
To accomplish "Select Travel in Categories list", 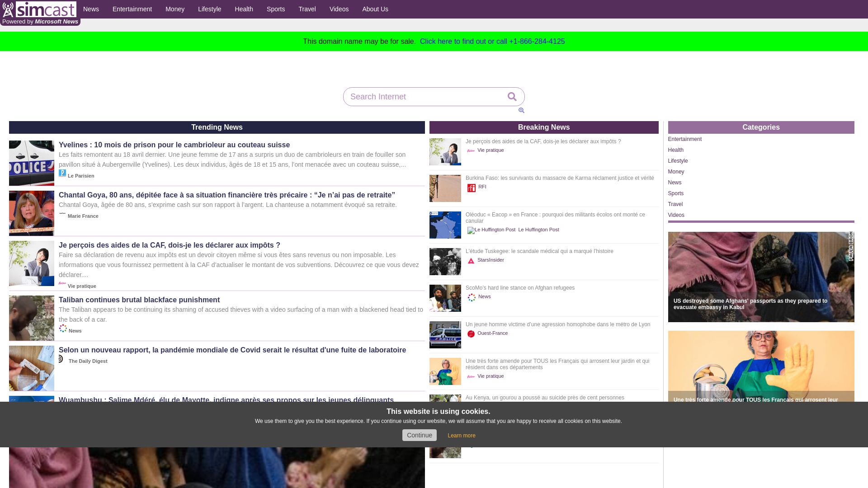I will click(x=675, y=204).
